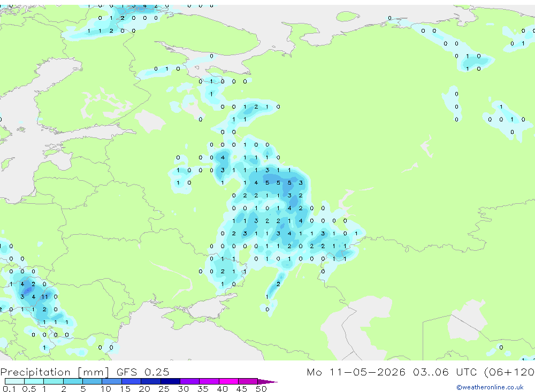Open the weatheronline.co.uk link
The image size is (535, 392).
tap(490, 387)
